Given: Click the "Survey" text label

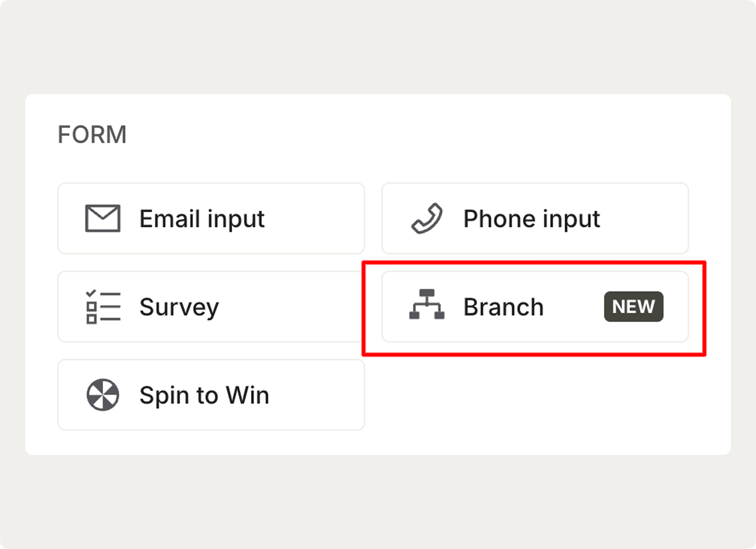Looking at the screenshot, I should (x=179, y=307).
